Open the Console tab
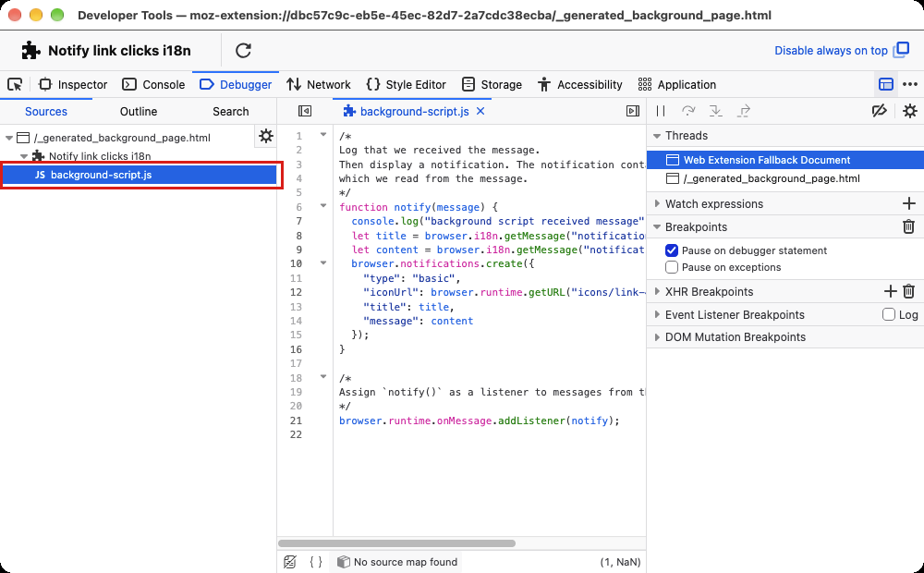The height and width of the screenshot is (573, 924). (153, 84)
